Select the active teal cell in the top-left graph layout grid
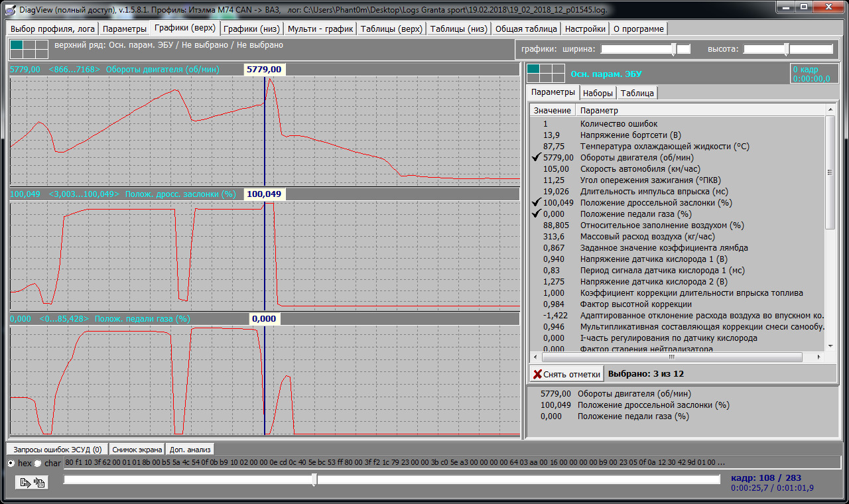 (x=17, y=44)
